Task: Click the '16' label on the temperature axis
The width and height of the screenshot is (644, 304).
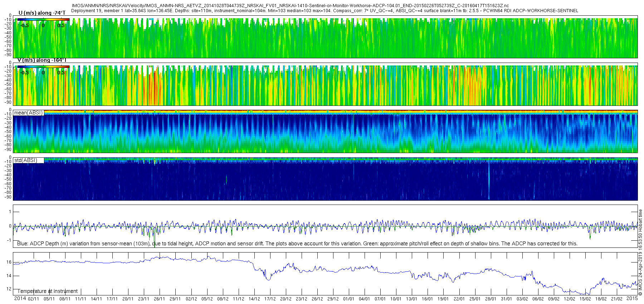Action: point(9,262)
